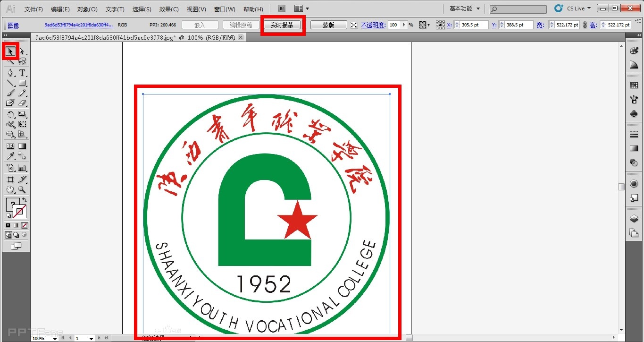The width and height of the screenshot is (644, 342).
Task: Open the Layers panel icon
Action: (x=634, y=219)
